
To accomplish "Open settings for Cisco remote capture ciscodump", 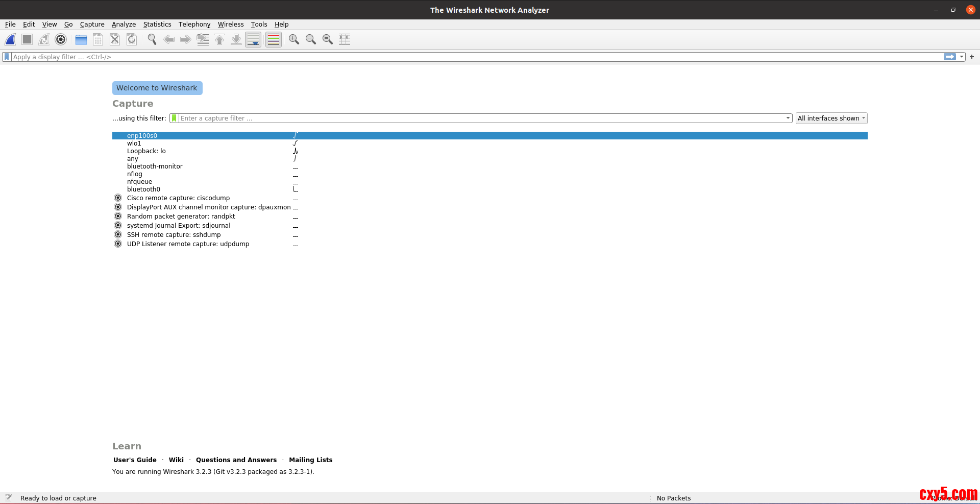I will pyautogui.click(x=118, y=198).
